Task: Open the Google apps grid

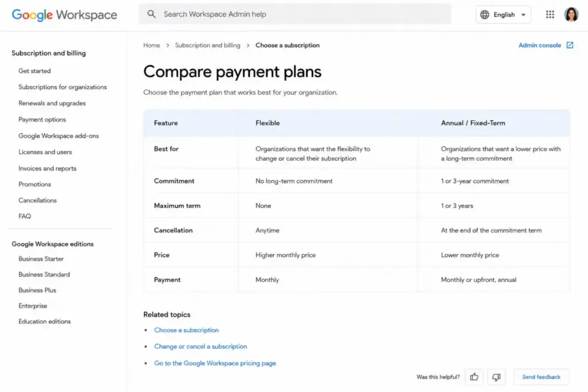Action: pos(550,14)
